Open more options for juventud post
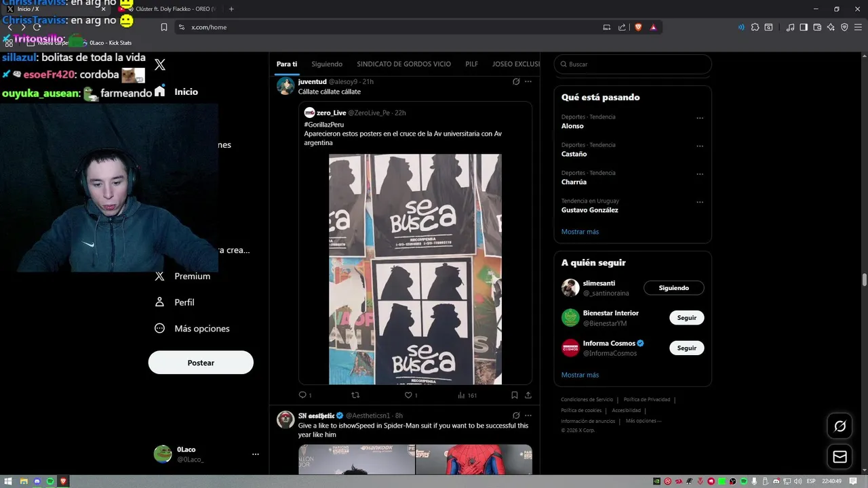This screenshot has height=488, width=868. [x=528, y=81]
